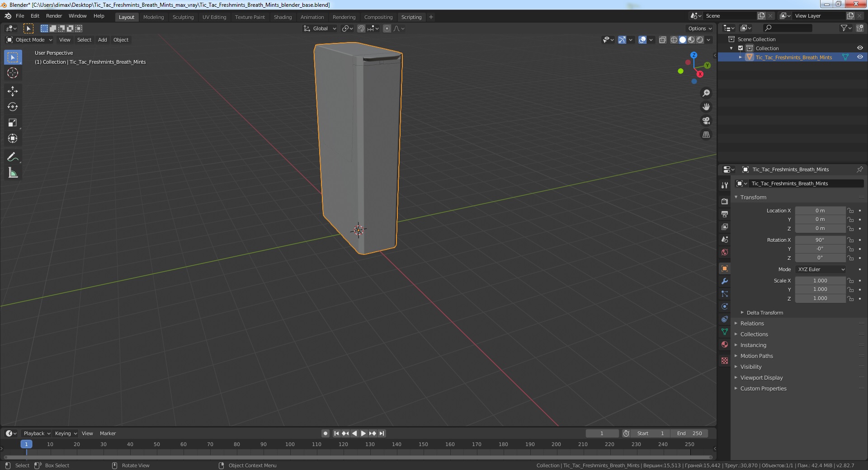
Task: Select solid viewport shading mode
Action: (683, 40)
